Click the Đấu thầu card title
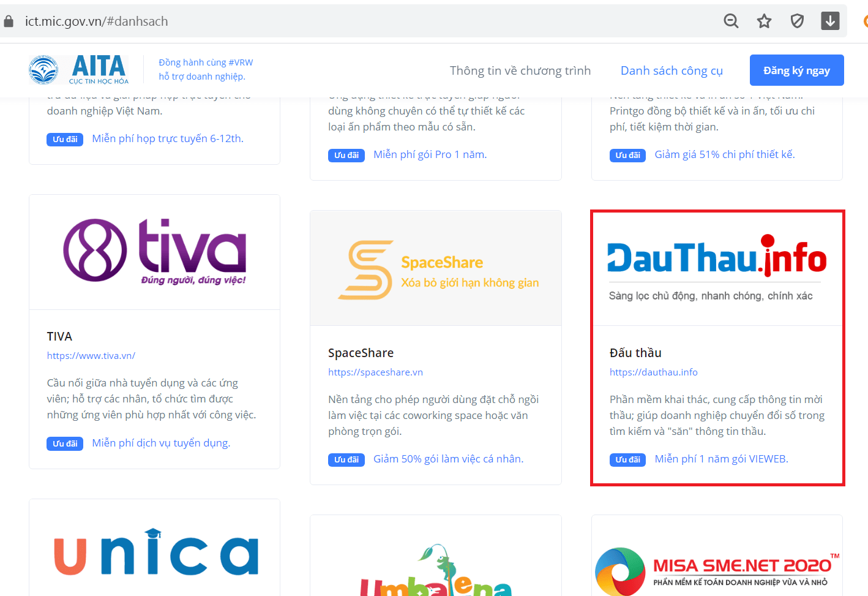This screenshot has height=596, width=868. 635,353
